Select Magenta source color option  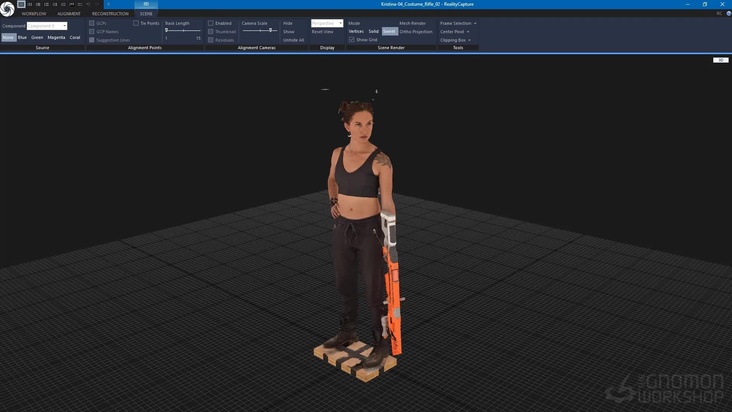[56, 37]
